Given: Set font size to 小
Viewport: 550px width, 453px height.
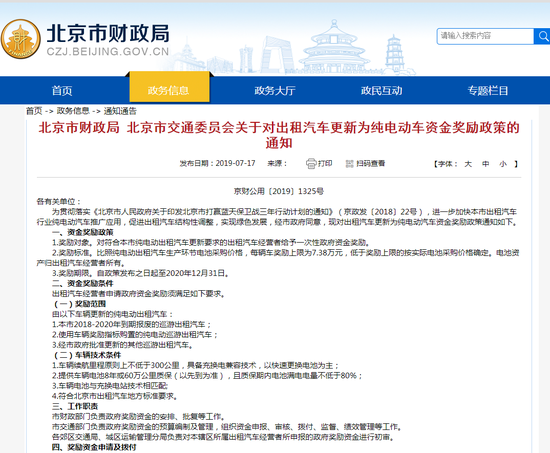Looking at the screenshot, I should coord(503,164).
